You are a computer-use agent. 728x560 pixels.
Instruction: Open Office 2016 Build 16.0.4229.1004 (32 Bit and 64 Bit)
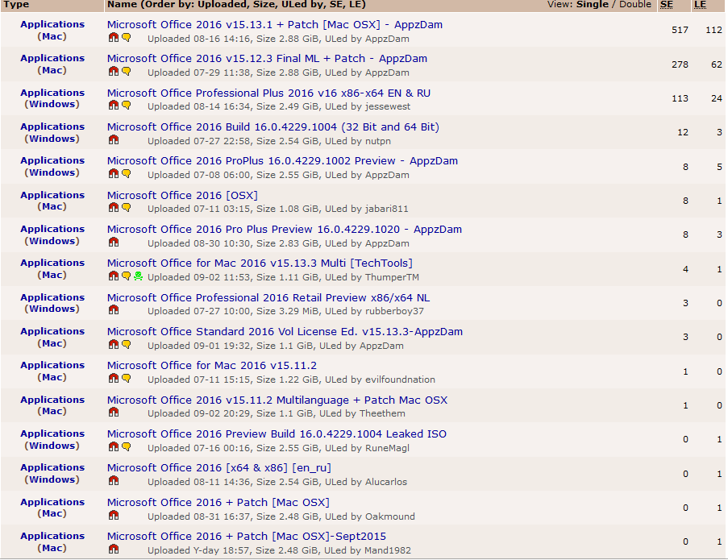pos(273,127)
